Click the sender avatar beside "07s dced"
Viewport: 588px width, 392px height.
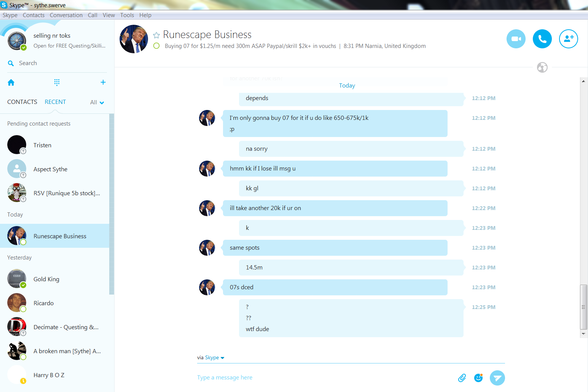click(x=207, y=287)
